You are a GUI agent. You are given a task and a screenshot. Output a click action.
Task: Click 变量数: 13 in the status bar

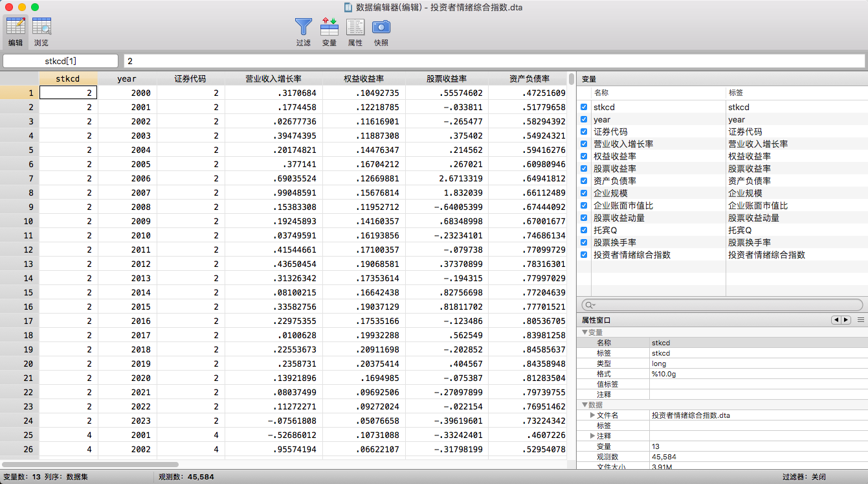21,477
